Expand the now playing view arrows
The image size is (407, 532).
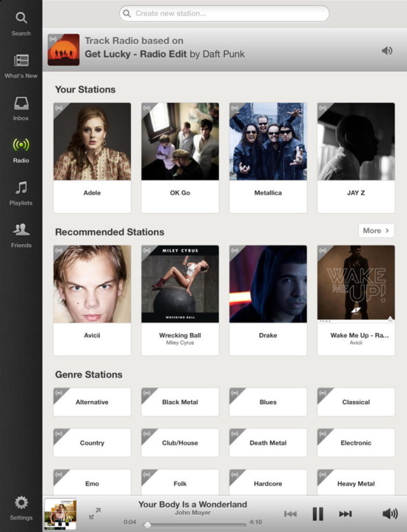(95, 514)
